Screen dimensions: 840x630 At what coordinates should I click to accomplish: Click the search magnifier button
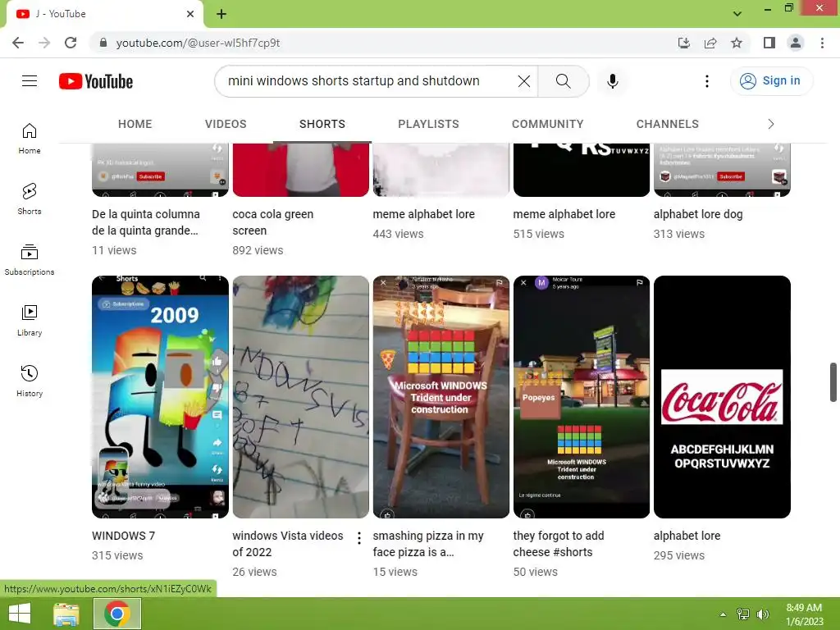point(563,81)
